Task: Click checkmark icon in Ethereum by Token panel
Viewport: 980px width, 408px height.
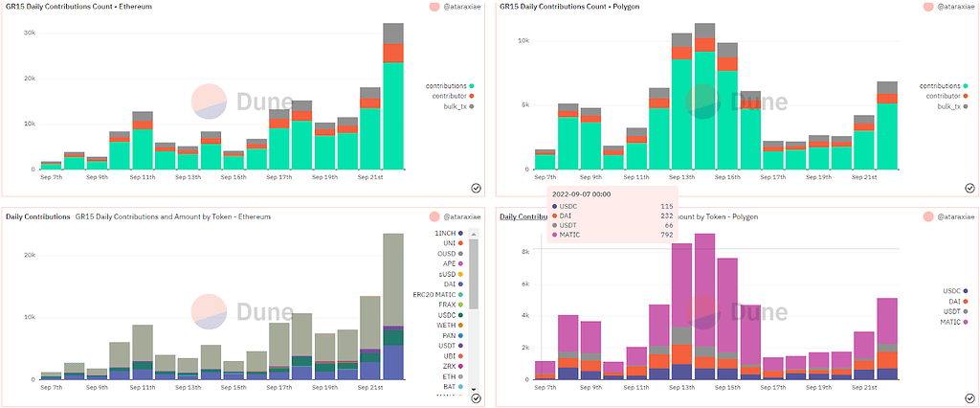Action: tap(476, 397)
